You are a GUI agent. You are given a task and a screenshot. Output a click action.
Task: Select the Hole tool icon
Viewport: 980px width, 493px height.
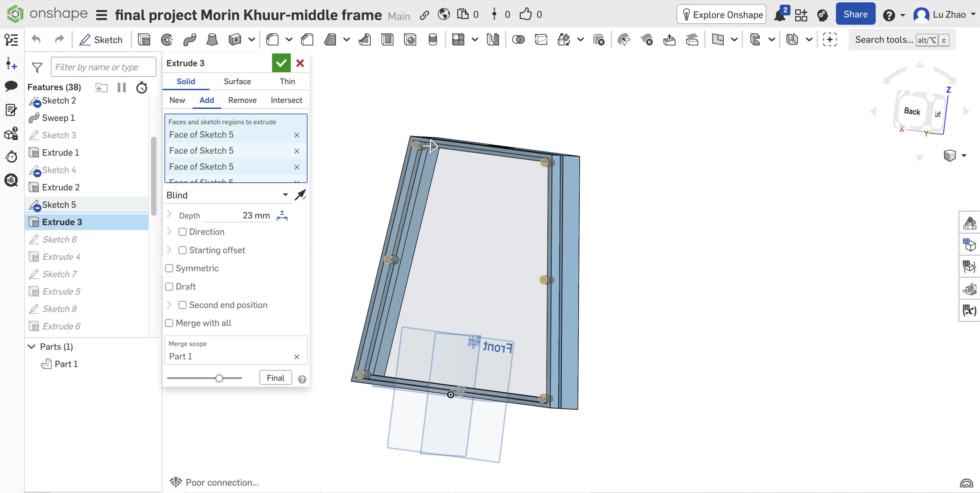410,40
